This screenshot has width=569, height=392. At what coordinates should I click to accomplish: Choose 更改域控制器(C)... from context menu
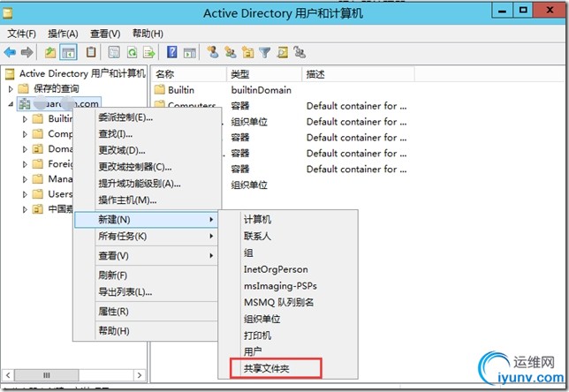pos(147,167)
